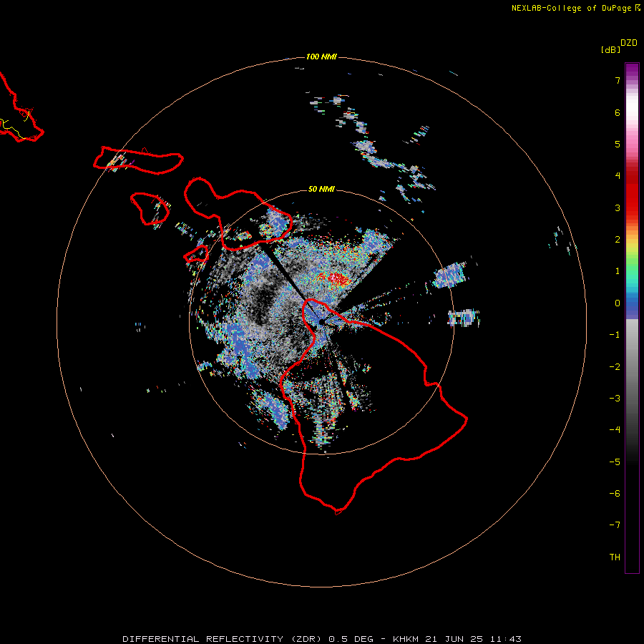The height and width of the screenshot is (644, 644).
Task: Click the 5 value on color scale
Action: 618,144
